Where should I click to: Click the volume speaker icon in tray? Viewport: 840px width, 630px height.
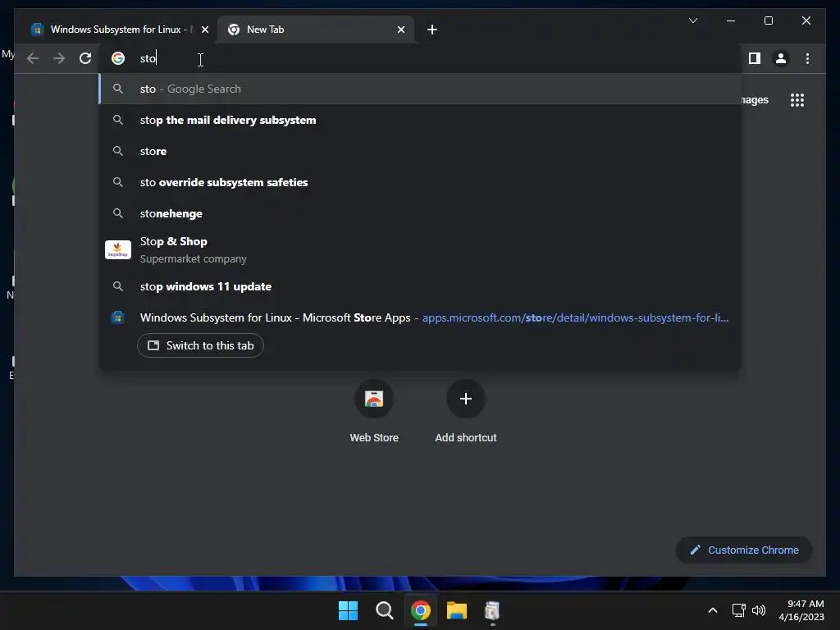[x=759, y=610]
